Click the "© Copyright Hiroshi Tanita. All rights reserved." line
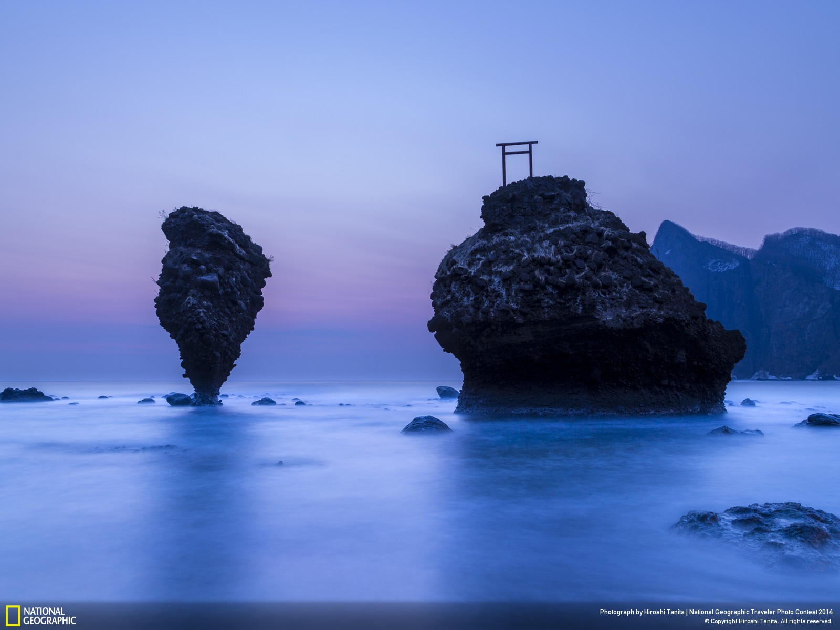This screenshot has width=840, height=630. pos(769,621)
